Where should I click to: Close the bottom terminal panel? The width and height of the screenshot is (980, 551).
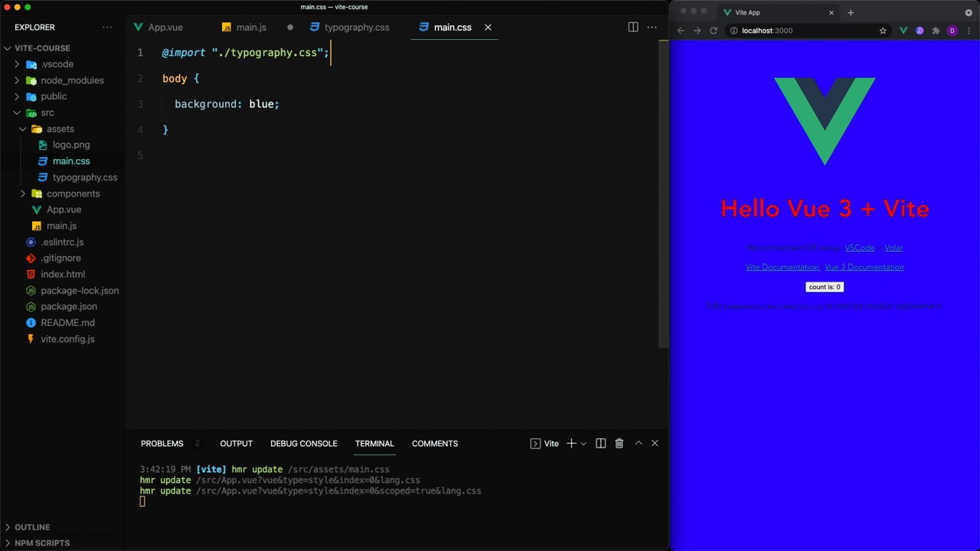click(655, 443)
